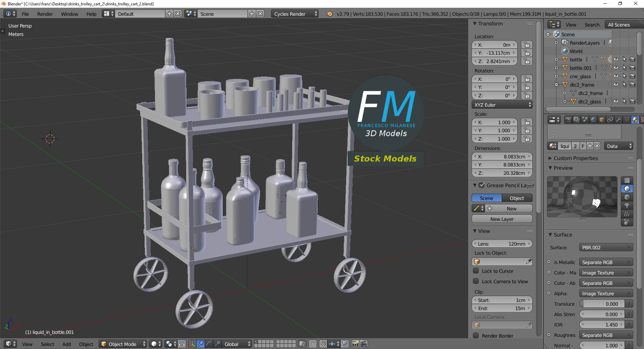The height and width of the screenshot is (349, 644).
Task: Adjust the IOR value field
Action: coord(602,325)
